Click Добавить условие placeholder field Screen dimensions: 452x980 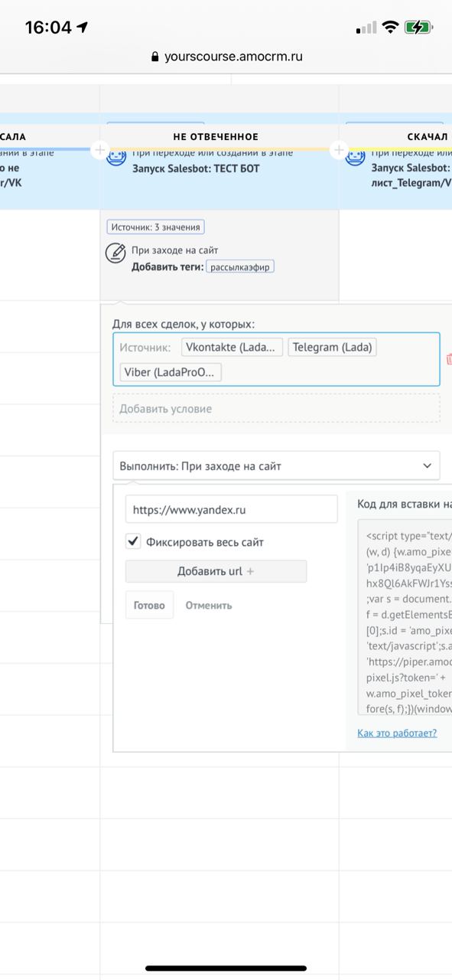pyautogui.click(x=276, y=408)
